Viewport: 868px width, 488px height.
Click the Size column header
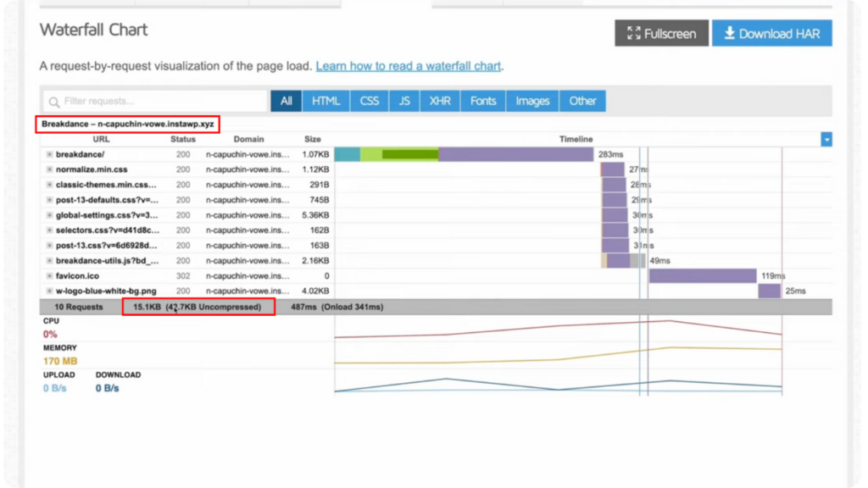(x=312, y=140)
